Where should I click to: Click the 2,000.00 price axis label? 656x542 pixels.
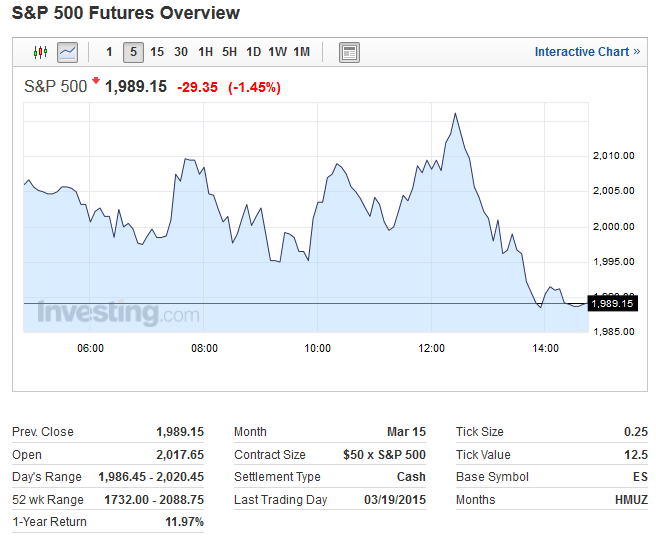coord(614,227)
